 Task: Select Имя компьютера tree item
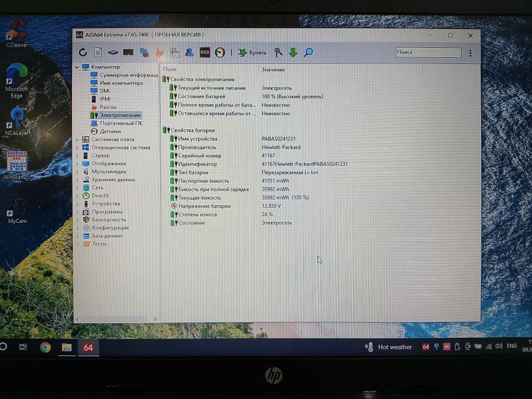pos(117,83)
